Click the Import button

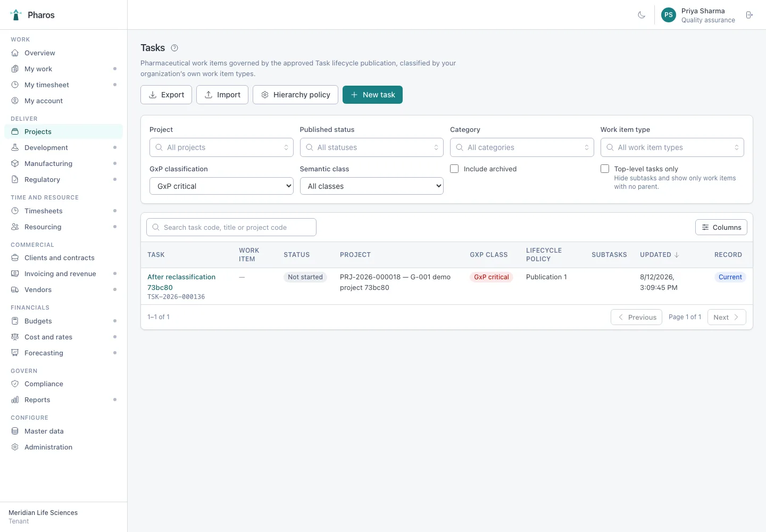tap(222, 95)
